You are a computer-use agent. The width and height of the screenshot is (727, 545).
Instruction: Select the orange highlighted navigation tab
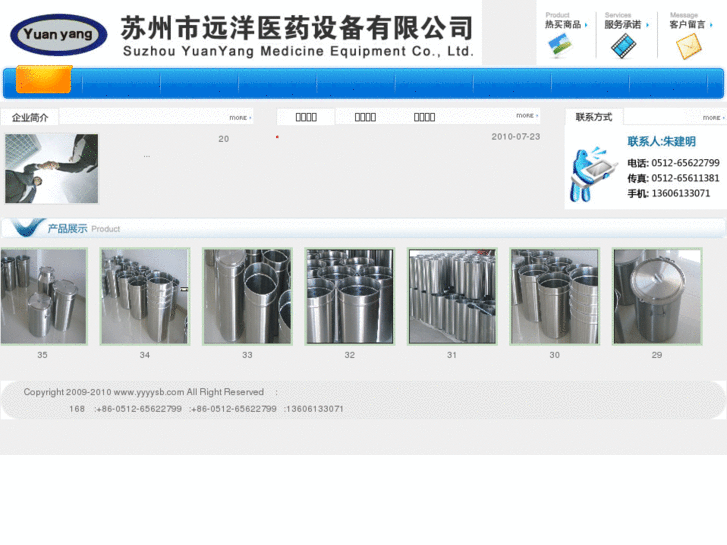click(44, 79)
